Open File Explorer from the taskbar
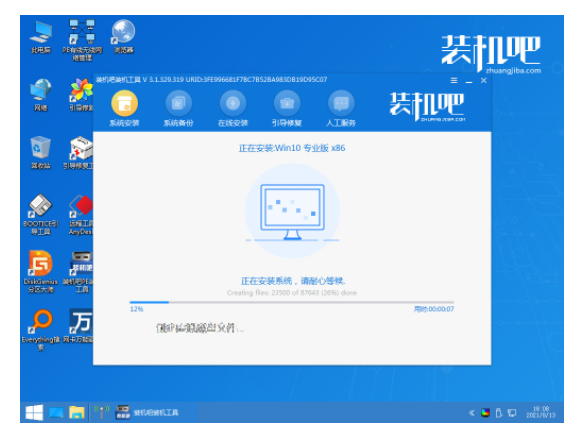The image size is (587, 432). coord(77,413)
